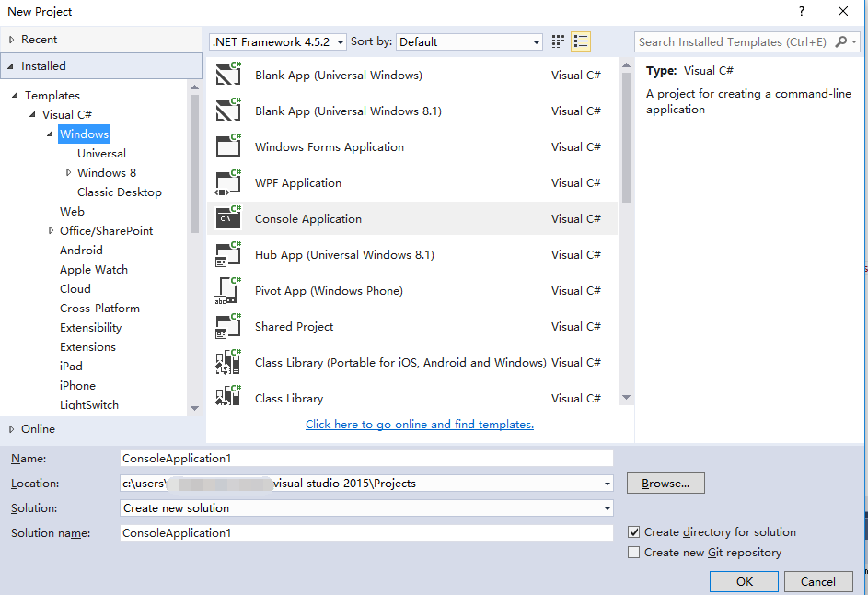Click the Class Library template icon
The height and width of the screenshot is (595, 868).
pos(228,398)
